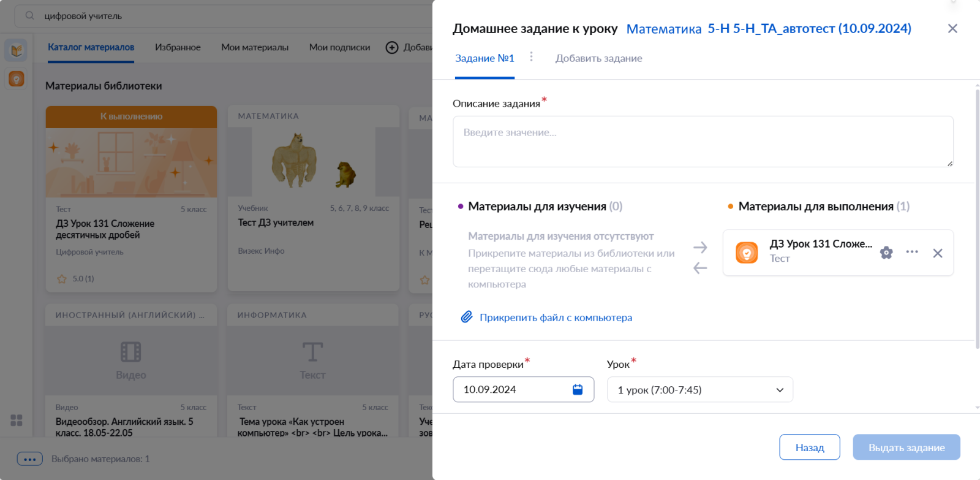The image size is (980, 480).
Task: Open the ДЗ Урок 131 Сложение card thumbnail
Action: click(x=131, y=162)
